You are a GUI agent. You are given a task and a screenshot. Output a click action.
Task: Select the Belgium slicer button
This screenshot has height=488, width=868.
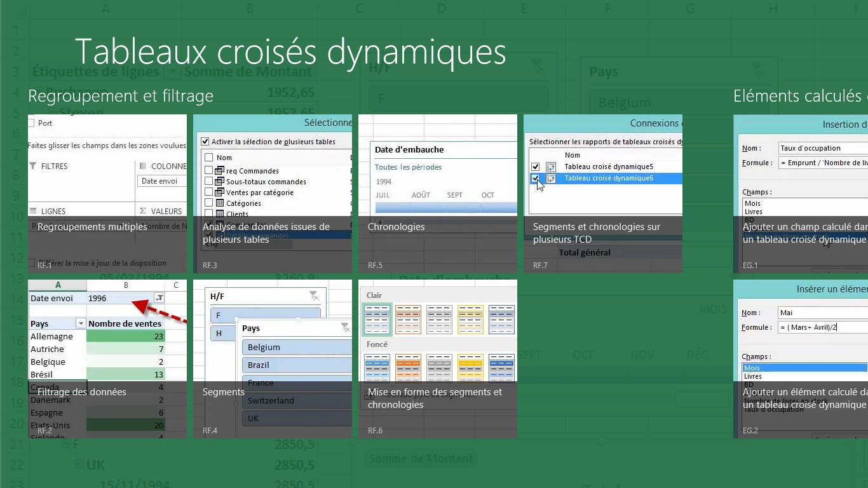click(x=296, y=347)
